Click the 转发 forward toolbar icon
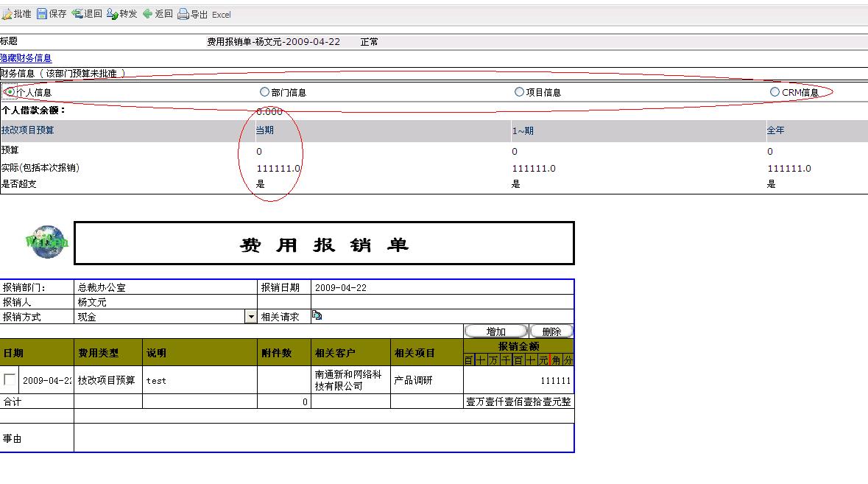 [x=113, y=14]
